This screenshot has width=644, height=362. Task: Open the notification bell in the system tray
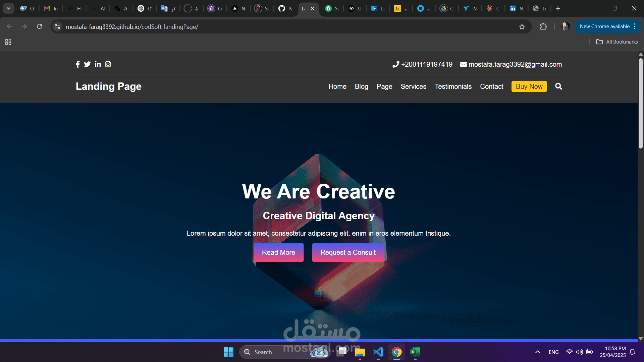click(x=633, y=352)
